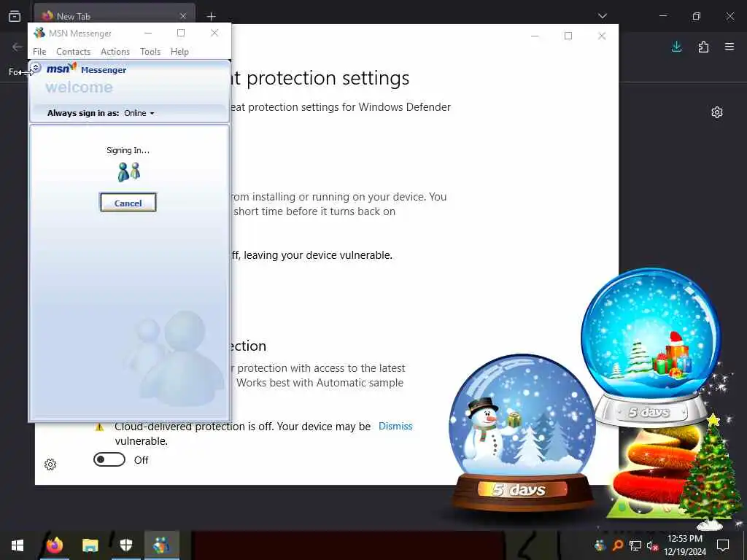This screenshot has height=560, width=747.
Task: Close the Windows Security window
Action: click(x=602, y=36)
